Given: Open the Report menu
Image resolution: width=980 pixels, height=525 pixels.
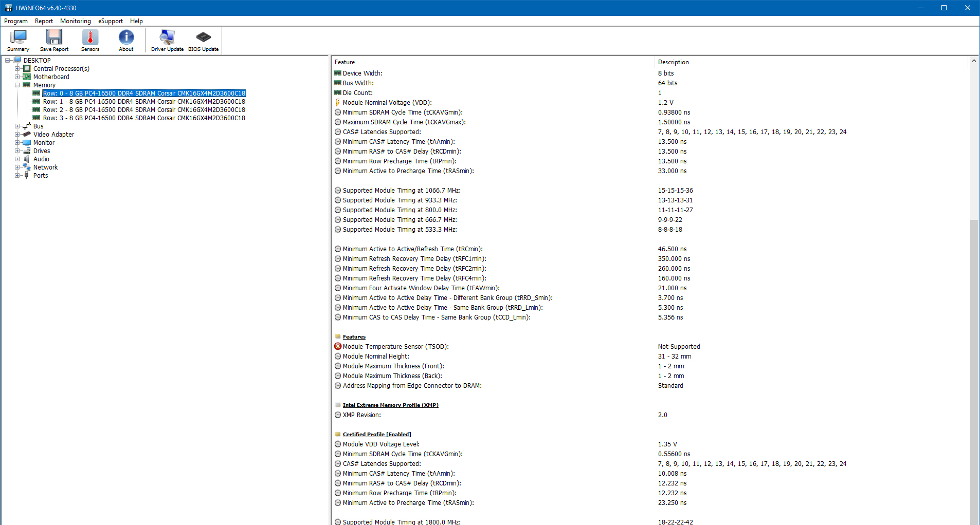Looking at the screenshot, I should coord(44,21).
